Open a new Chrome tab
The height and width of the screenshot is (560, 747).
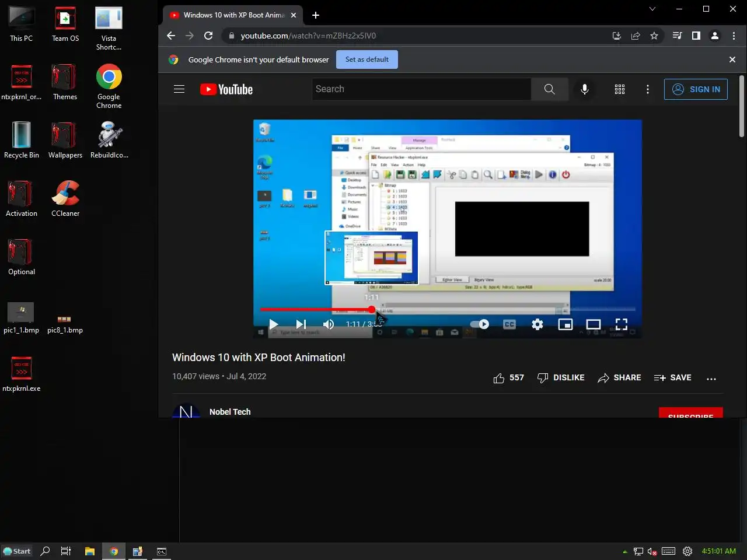pos(316,15)
